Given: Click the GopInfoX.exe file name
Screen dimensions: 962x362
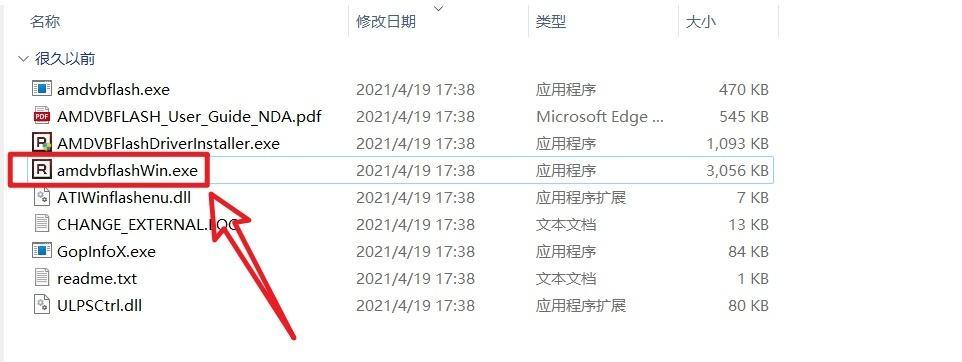Looking at the screenshot, I should [106, 252].
